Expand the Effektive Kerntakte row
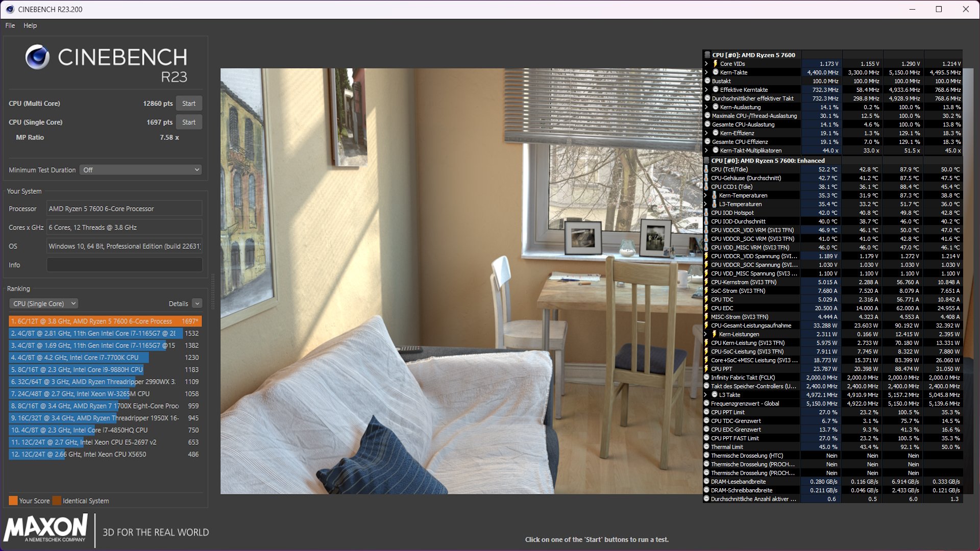This screenshot has height=551, width=980. [x=706, y=90]
